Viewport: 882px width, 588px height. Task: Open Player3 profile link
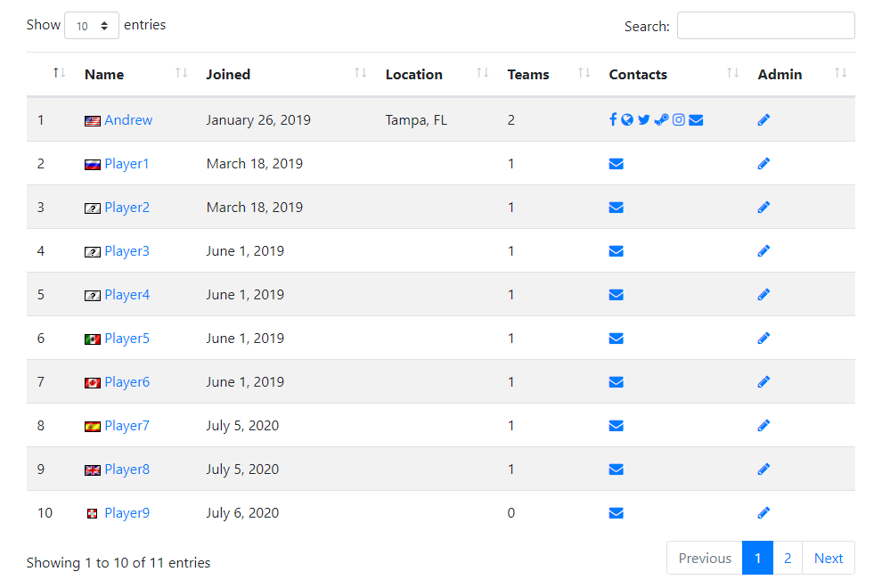[x=127, y=251]
